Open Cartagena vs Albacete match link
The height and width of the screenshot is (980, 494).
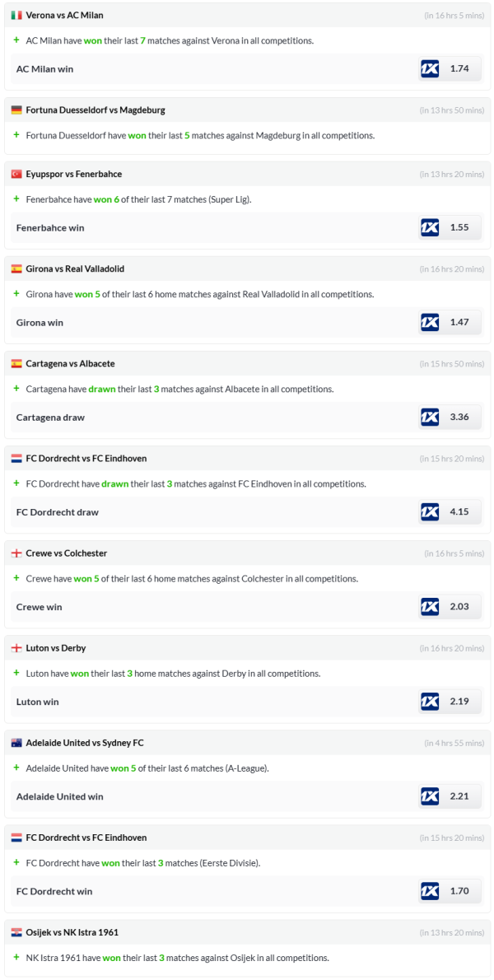tap(71, 363)
